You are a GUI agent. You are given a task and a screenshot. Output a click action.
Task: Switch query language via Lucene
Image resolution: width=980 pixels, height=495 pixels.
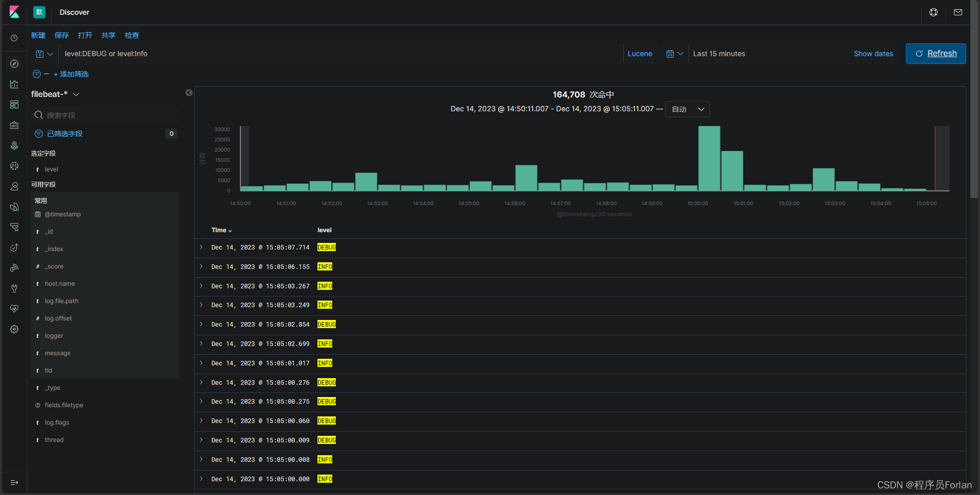point(640,54)
